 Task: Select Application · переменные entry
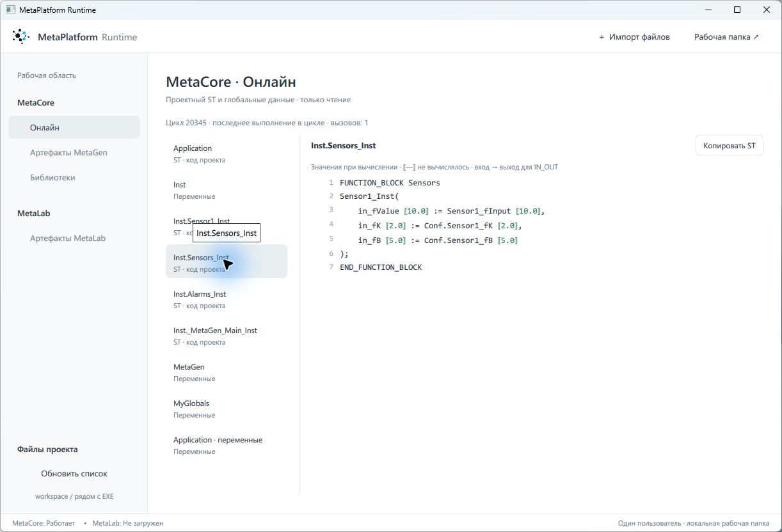(x=227, y=445)
